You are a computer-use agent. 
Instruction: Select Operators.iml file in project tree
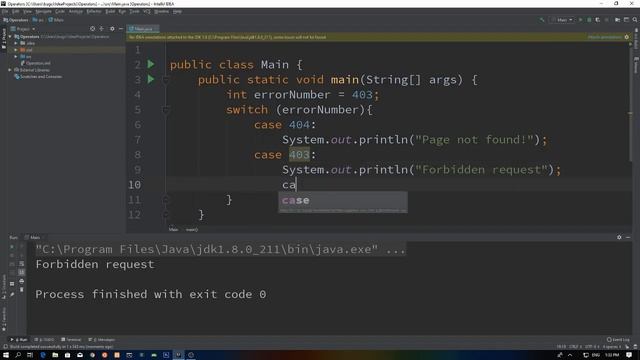coord(36,63)
